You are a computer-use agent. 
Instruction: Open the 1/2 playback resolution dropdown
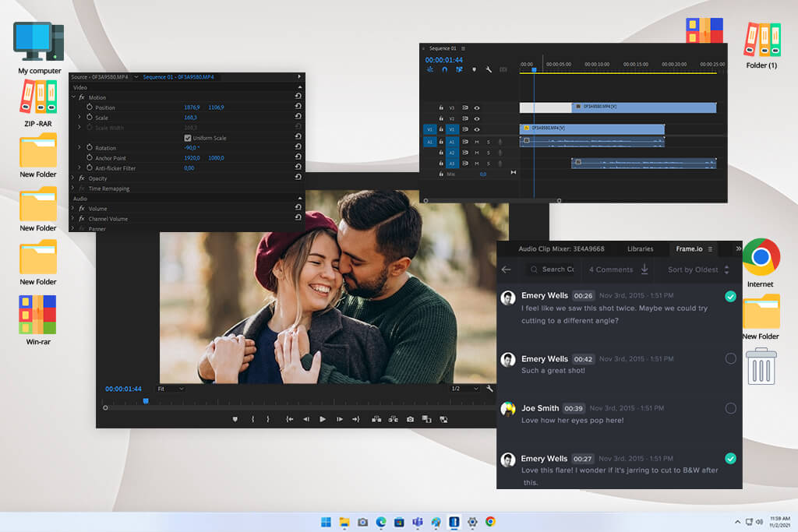(464, 389)
